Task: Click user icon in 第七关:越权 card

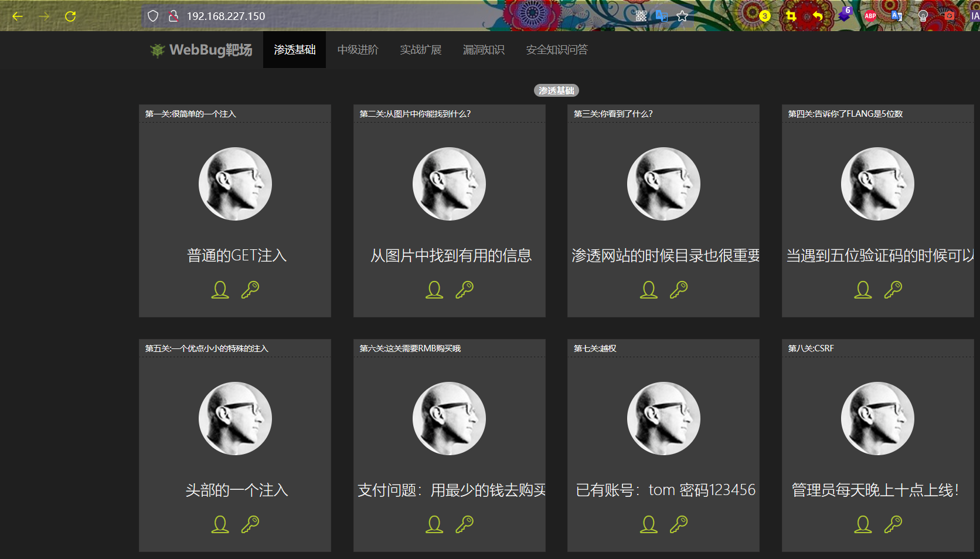Action: (648, 524)
